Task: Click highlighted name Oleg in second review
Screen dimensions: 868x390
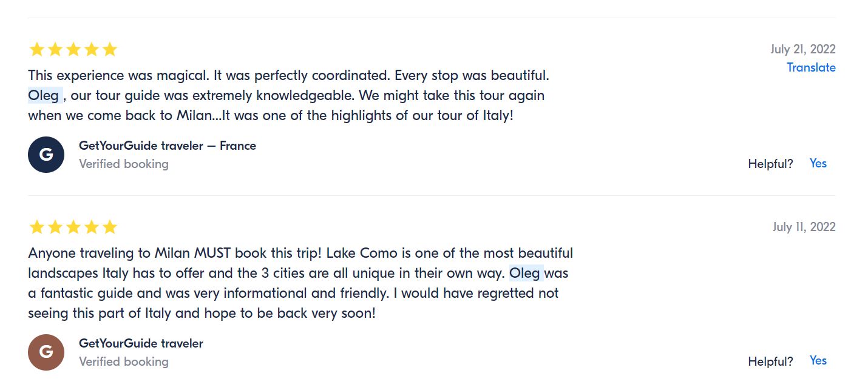Action: click(x=524, y=273)
